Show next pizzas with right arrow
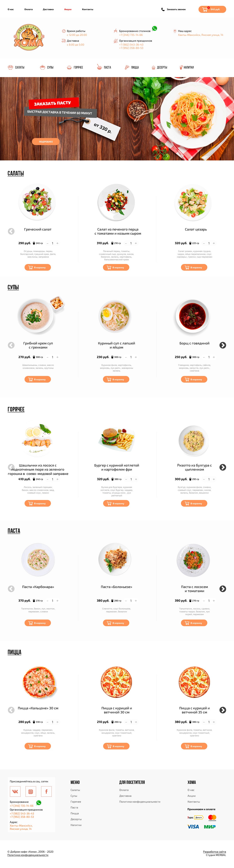This screenshot has height=868, width=234. click(222, 710)
